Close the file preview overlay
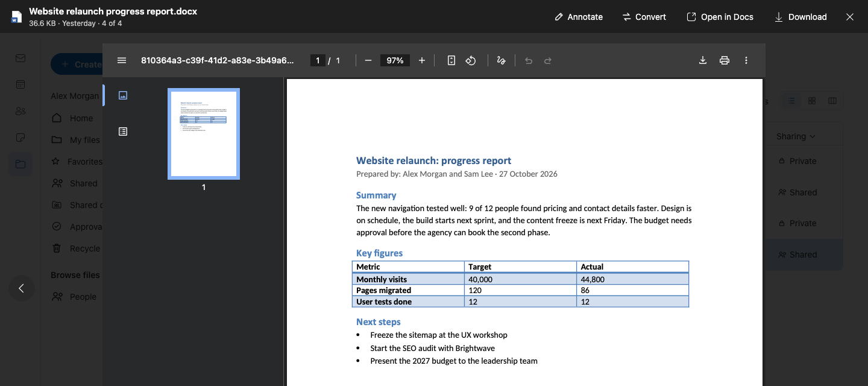The width and height of the screenshot is (868, 386). [850, 17]
